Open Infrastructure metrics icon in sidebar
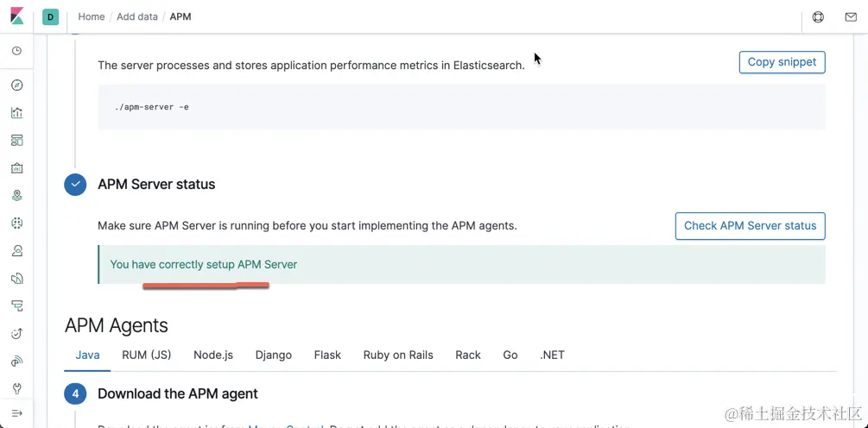 pyautogui.click(x=16, y=250)
